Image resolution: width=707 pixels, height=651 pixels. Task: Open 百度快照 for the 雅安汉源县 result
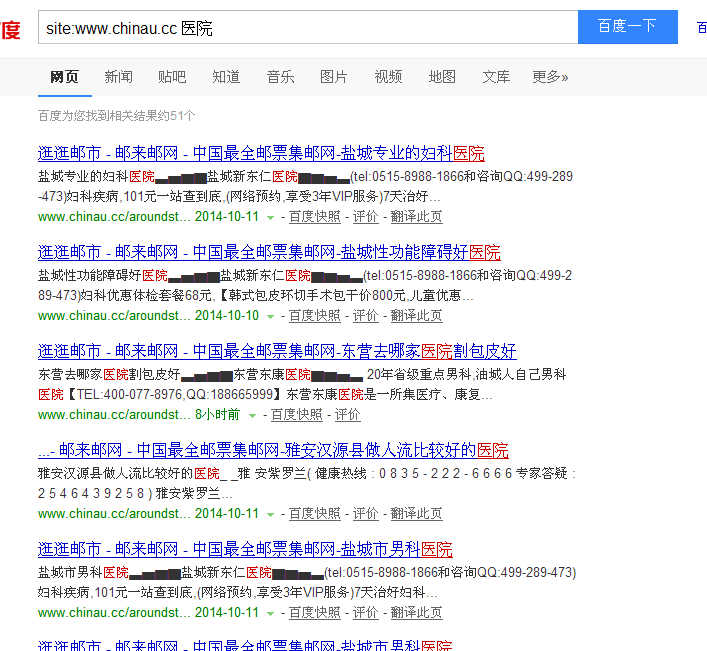(315, 513)
